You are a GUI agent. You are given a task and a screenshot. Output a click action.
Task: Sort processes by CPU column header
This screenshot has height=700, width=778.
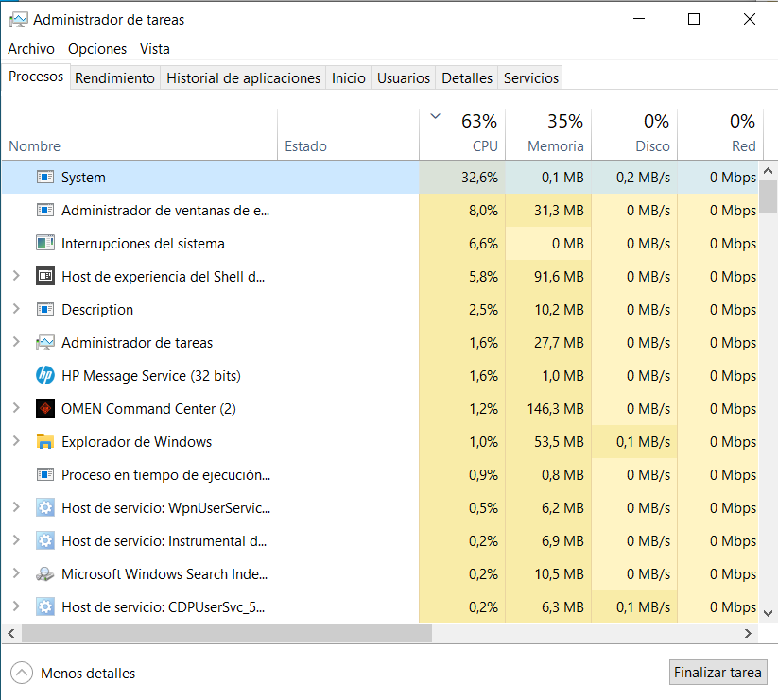tap(462, 134)
